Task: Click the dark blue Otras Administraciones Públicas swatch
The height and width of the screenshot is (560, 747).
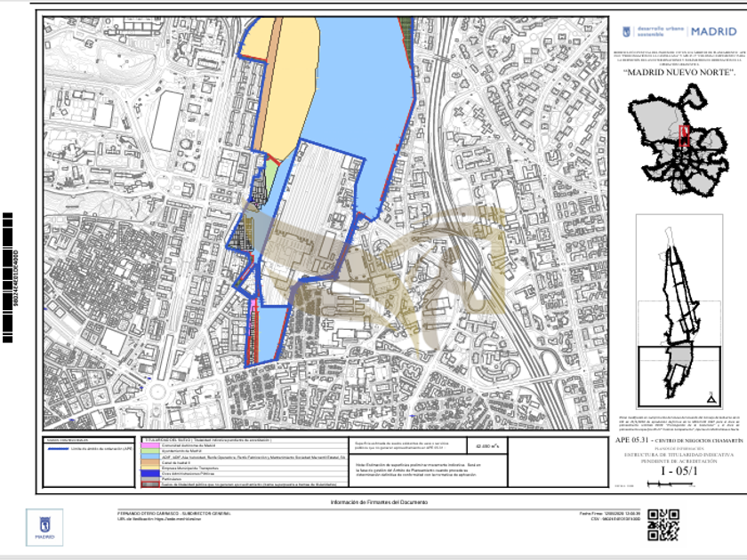Action: coord(150,473)
